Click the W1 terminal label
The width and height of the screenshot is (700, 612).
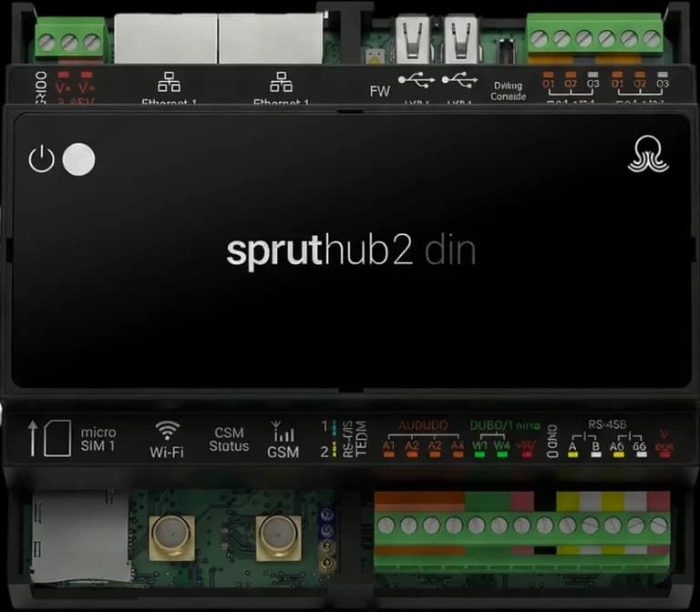point(479,445)
